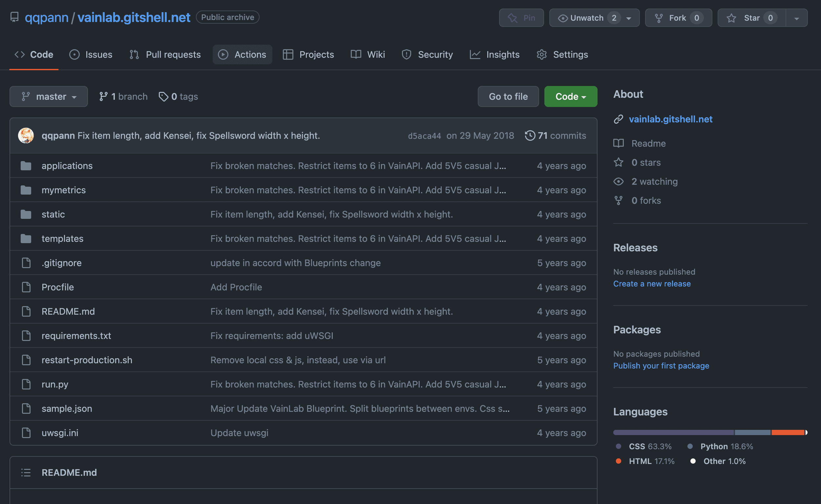Image resolution: width=821 pixels, height=504 pixels.
Task: Open the restart-production.sh file
Action: coord(87,360)
